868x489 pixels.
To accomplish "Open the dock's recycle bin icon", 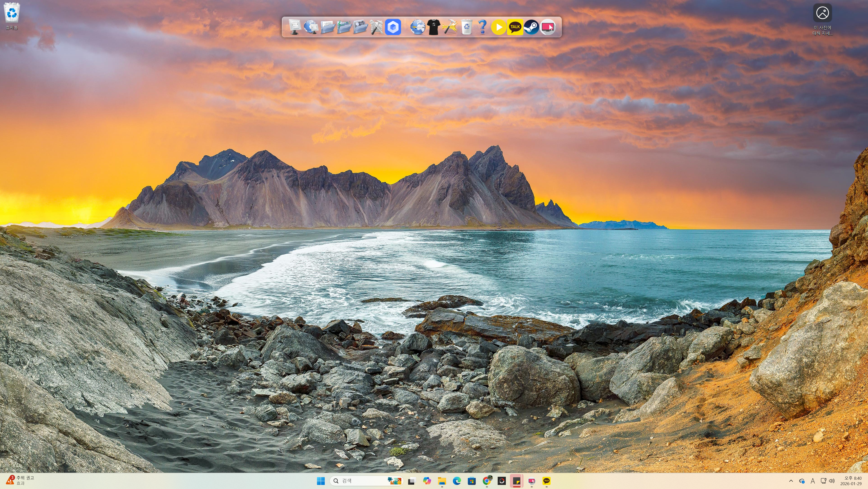I will point(466,27).
